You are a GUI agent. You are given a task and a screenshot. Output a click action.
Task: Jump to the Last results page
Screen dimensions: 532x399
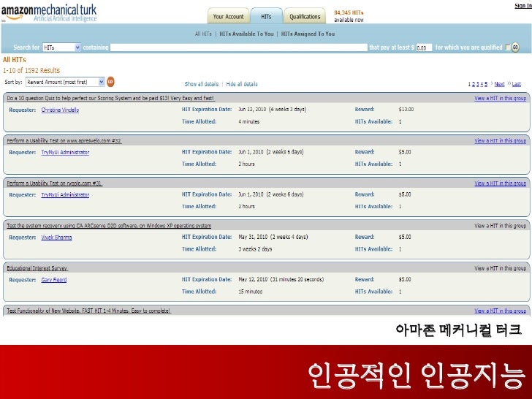click(517, 84)
